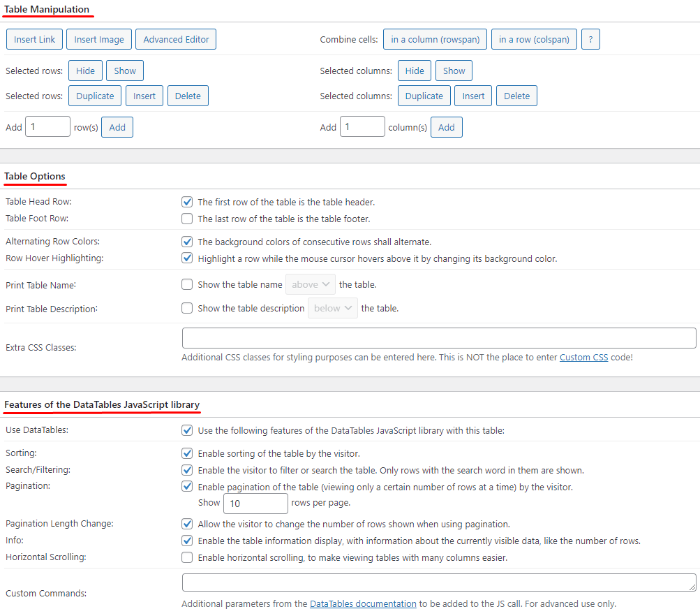
Task: Click the Insert Image button
Action: [99, 39]
